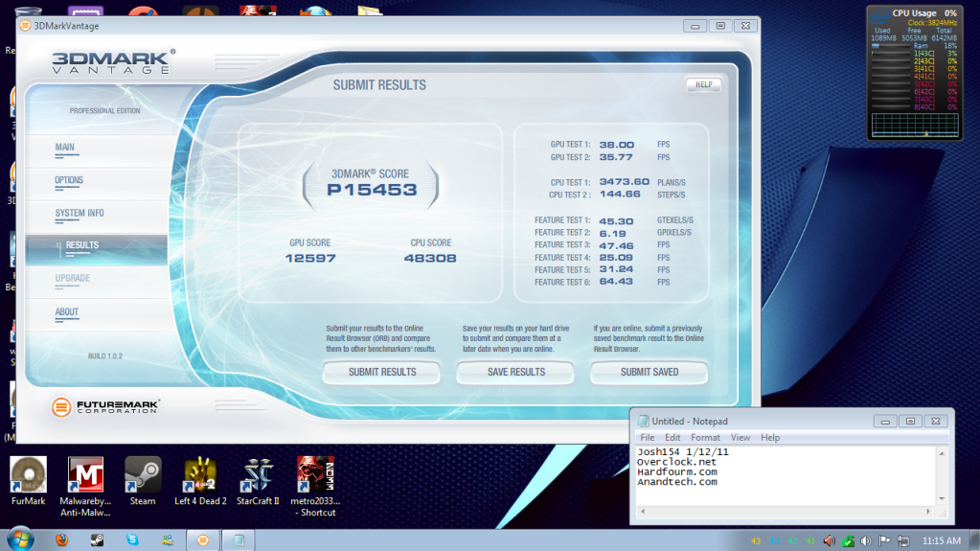
Task: Click the green checkmark tray icon
Action: [x=848, y=540]
